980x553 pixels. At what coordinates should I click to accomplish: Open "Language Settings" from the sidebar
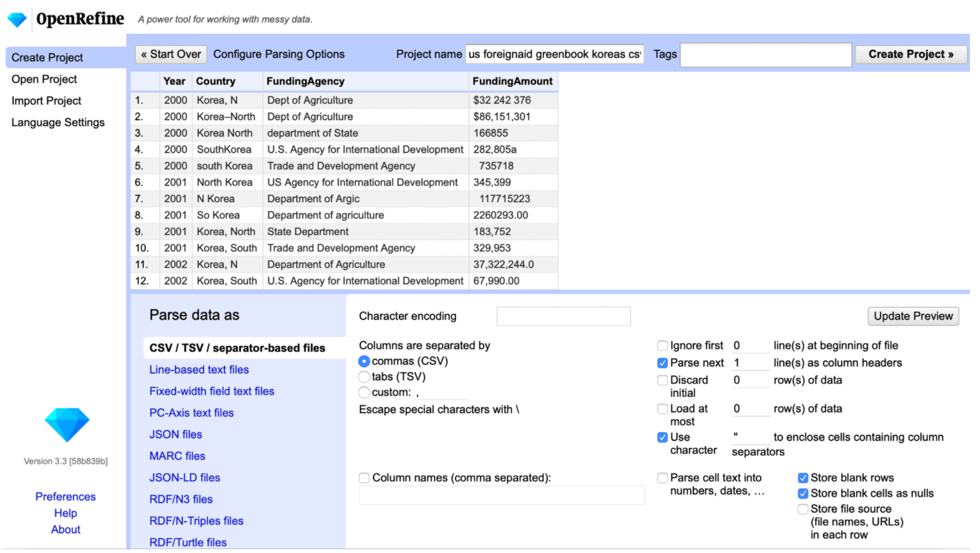point(57,122)
